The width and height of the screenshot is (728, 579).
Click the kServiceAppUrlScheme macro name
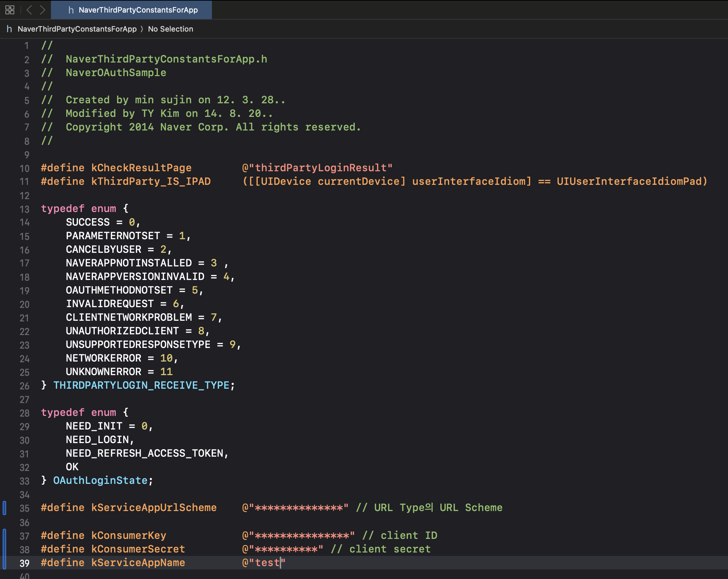[x=154, y=508]
